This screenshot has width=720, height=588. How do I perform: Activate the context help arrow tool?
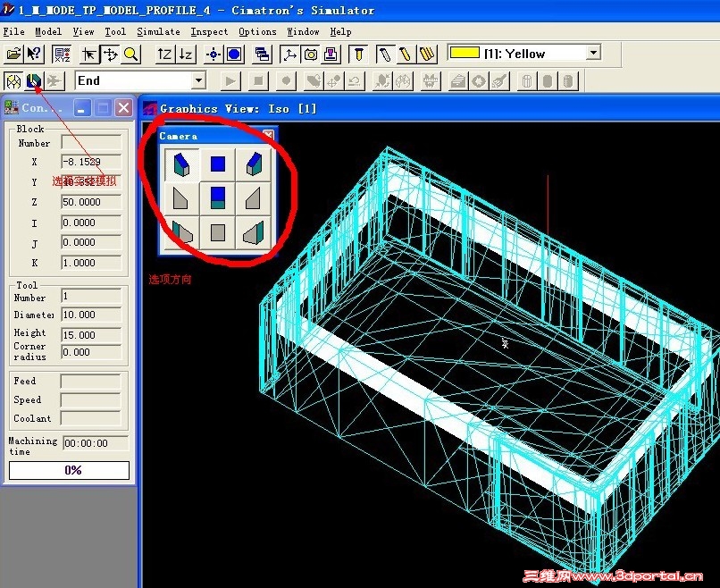[34, 55]
